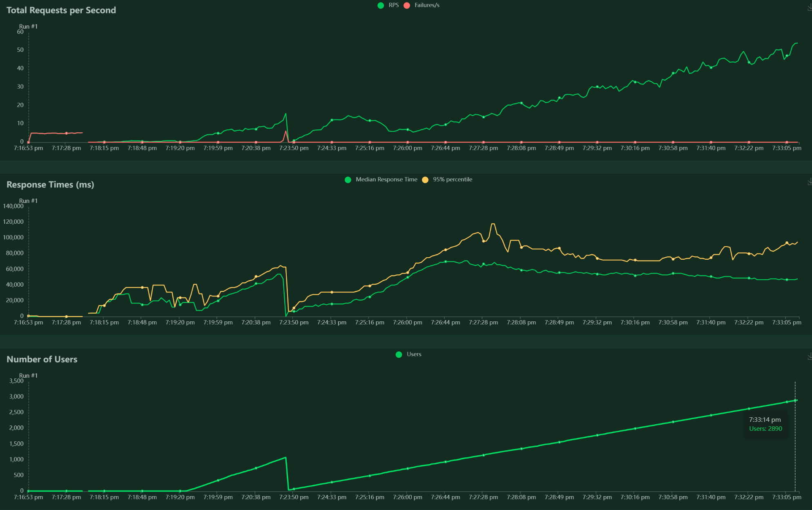Click yellow 95% percentile legend dot
The width and height of the screenshot is (812, 510).
425,180
